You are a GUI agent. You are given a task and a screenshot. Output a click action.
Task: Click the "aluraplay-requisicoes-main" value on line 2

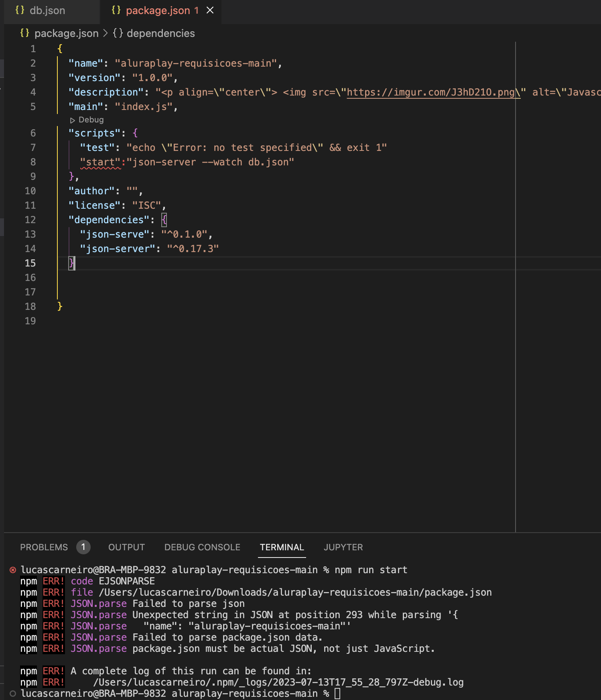[x=196, y=63]
